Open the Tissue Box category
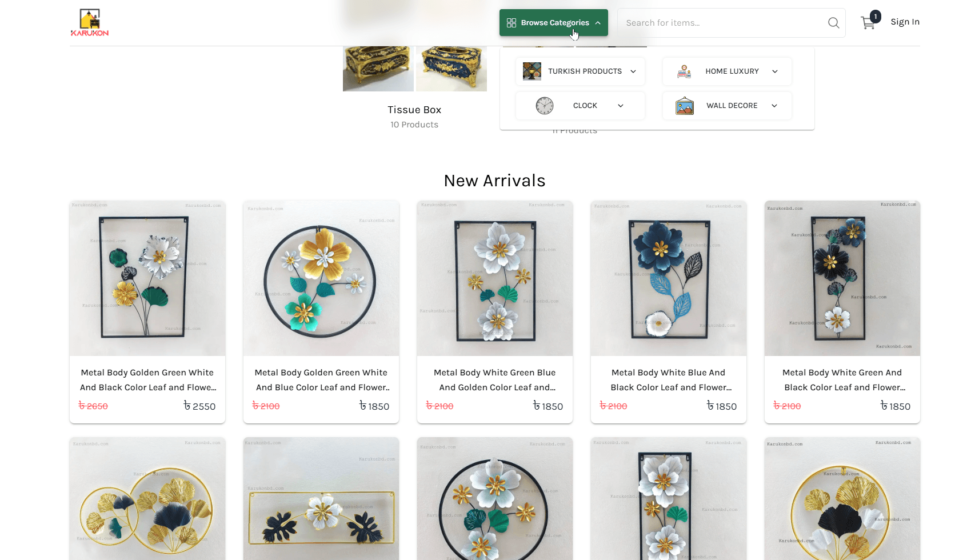This screenshot has height=560, width=963. pos(414,109)
